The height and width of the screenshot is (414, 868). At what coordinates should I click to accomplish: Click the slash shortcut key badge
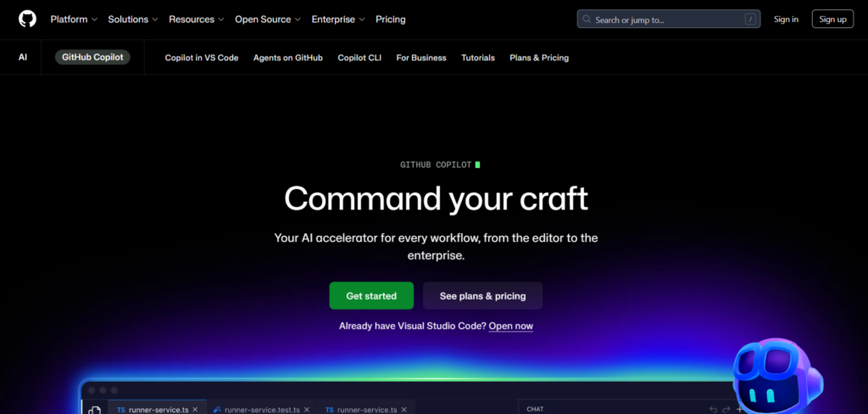pyautogui.click(x=750, y=20)
